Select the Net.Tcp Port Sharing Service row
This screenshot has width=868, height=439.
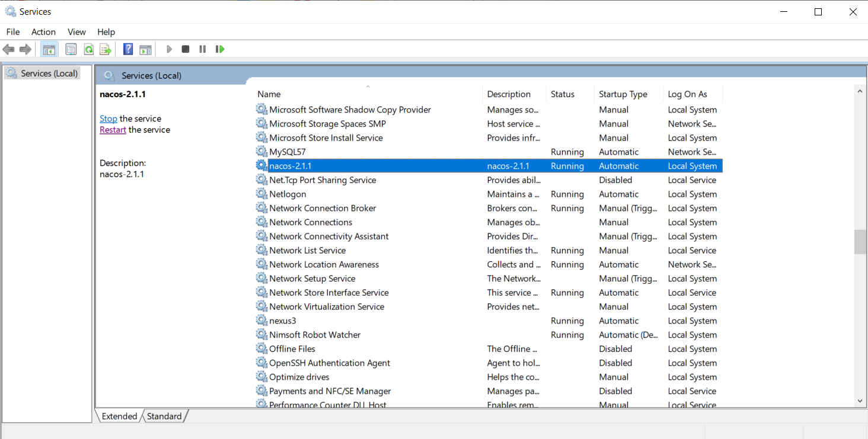(489, 180)
